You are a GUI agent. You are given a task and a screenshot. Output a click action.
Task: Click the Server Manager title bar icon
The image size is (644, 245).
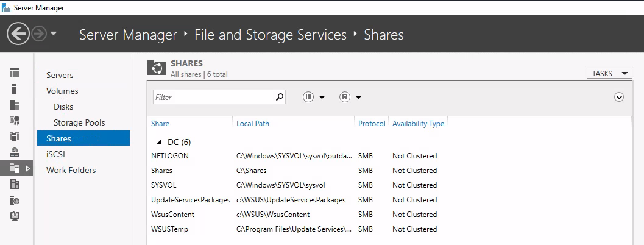pyautogui.click(x=5, y=7)
